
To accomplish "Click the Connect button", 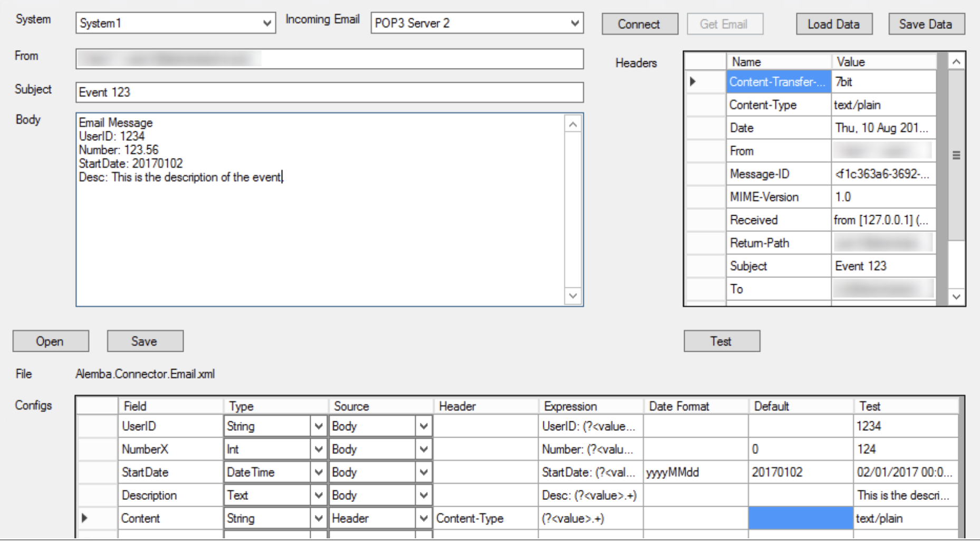I will click(639, 24).
